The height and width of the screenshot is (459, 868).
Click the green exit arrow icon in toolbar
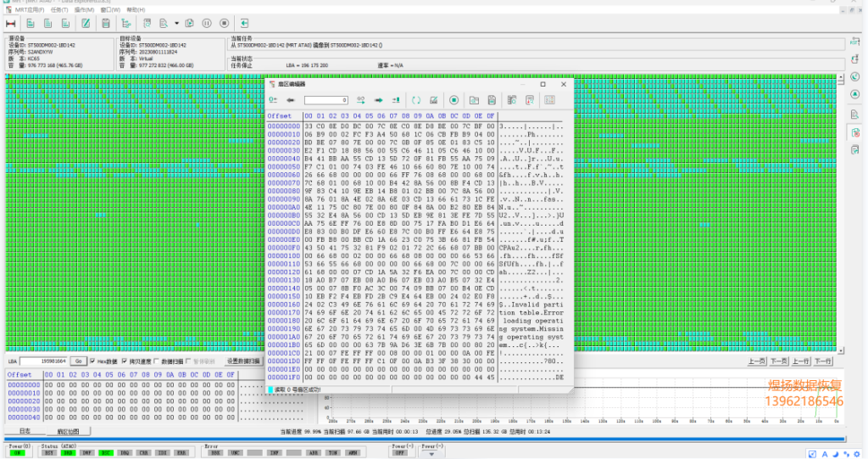[244, 23]
